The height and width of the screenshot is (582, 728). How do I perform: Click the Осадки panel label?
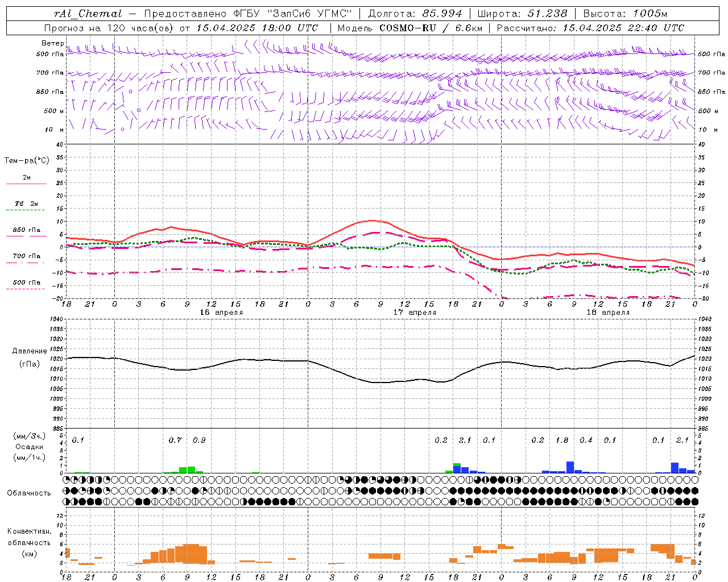(x=30, y=447)
